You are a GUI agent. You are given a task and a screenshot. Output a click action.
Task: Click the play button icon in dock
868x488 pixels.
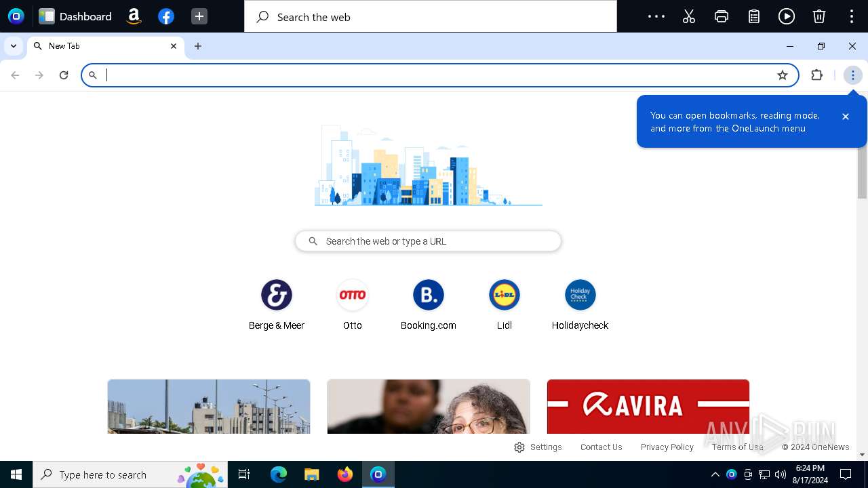click(x=787, y=16)
